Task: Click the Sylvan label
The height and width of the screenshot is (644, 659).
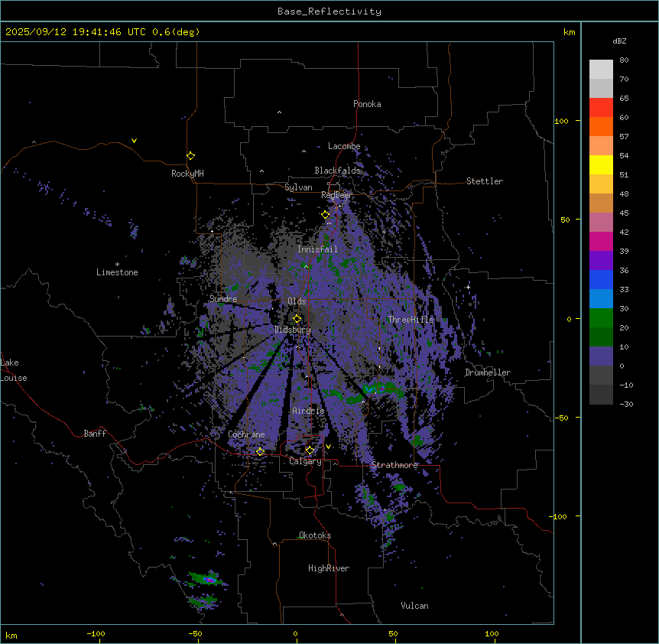Action: (298, 187)
